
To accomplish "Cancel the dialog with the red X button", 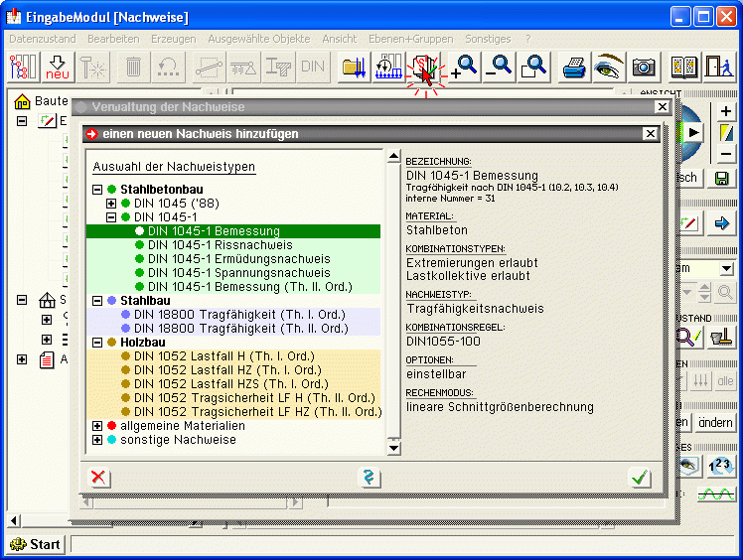I will [99, 478].
